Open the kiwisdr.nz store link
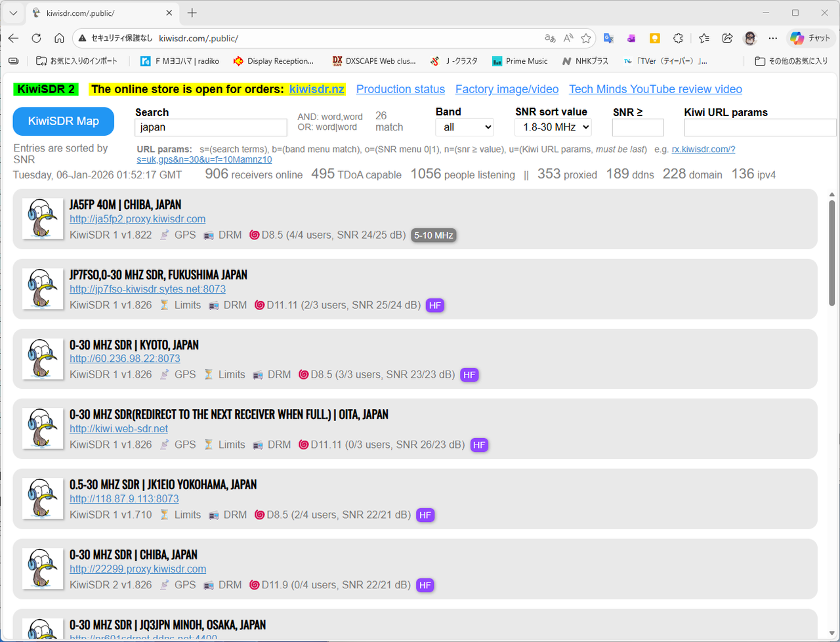Screen dimensions: 840x642 [317, 89]
